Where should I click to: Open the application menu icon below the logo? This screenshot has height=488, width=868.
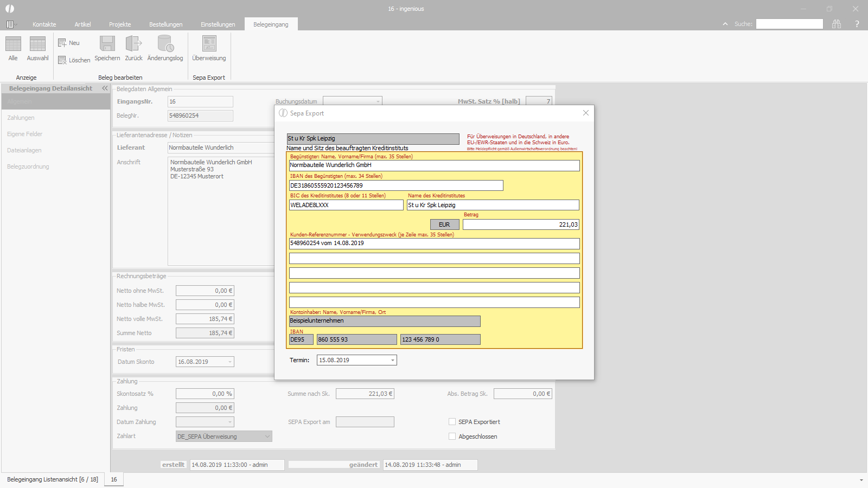pos(10,24)
